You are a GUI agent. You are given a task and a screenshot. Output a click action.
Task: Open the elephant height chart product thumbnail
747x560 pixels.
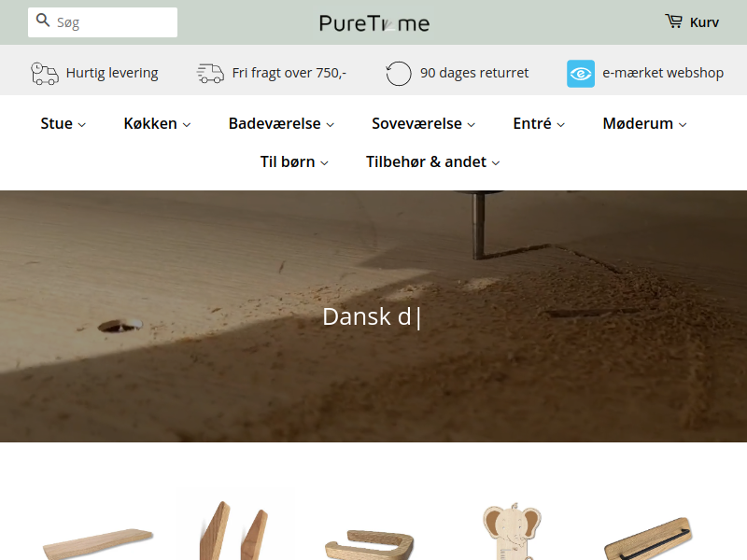(512, 530)
